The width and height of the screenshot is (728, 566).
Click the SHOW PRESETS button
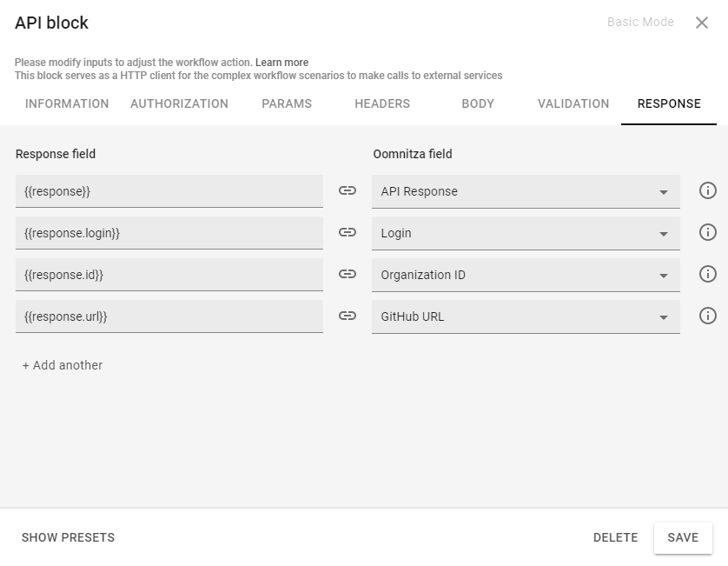[x=67, y=537]
